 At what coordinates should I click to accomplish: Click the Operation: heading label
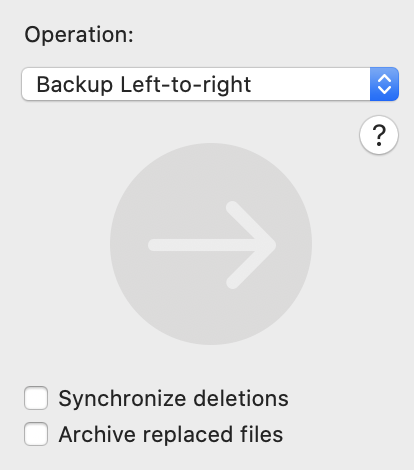(79, 34)
